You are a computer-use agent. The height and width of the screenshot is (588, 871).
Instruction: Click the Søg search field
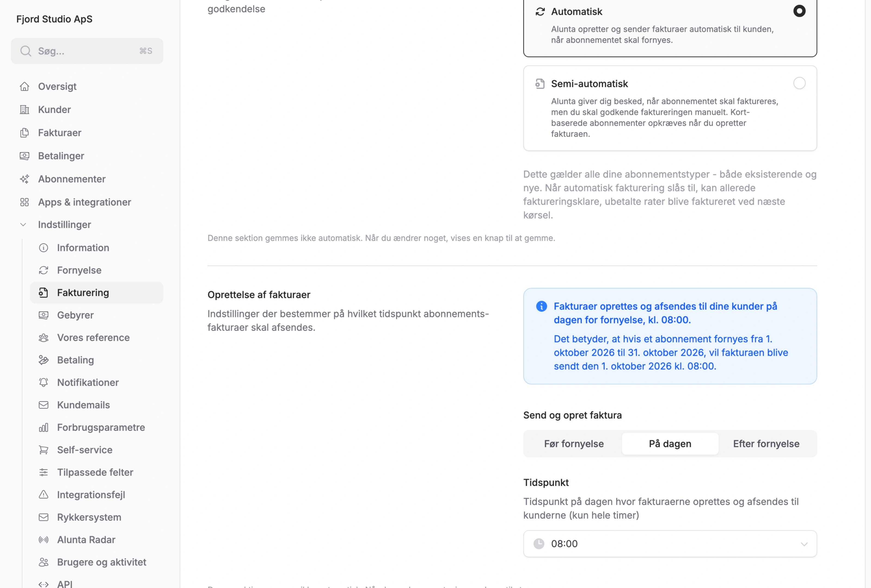coord(87,51)
